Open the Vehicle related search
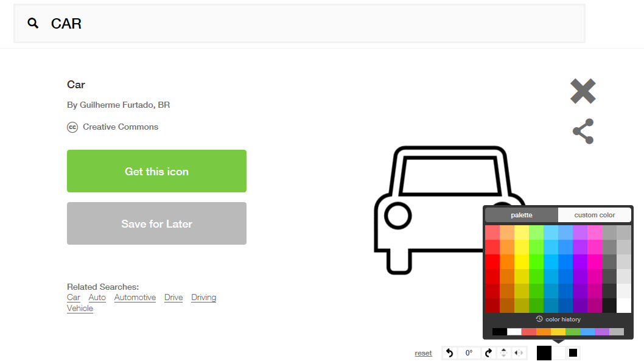Viewport: 644px width, 364px height. coord(80,309)
